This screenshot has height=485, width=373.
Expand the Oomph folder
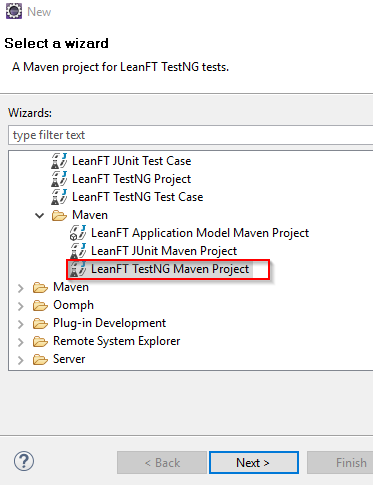click(x=21, y=305)
